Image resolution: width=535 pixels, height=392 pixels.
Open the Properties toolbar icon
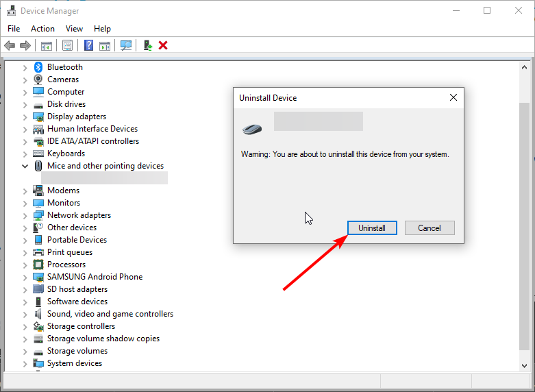coord(68,45)
